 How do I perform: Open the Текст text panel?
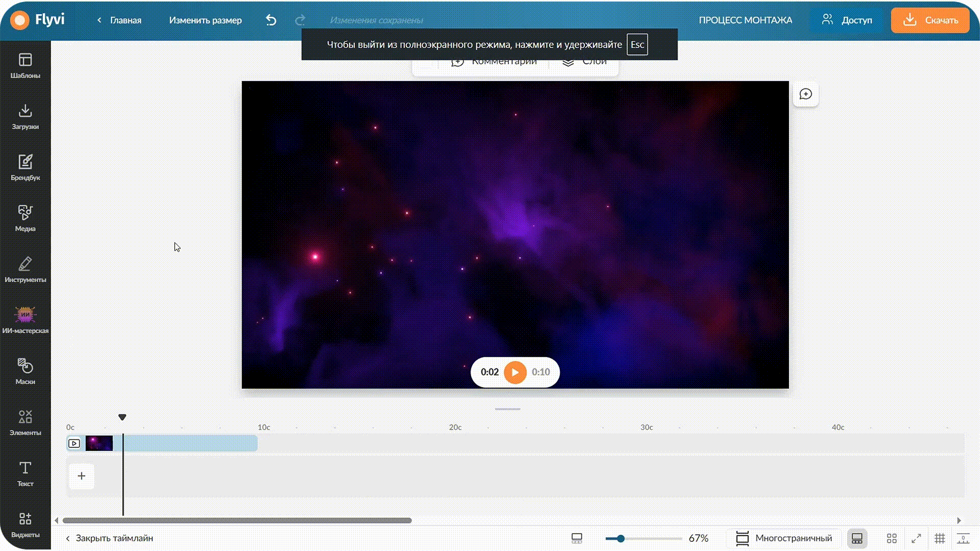[25, 474]
